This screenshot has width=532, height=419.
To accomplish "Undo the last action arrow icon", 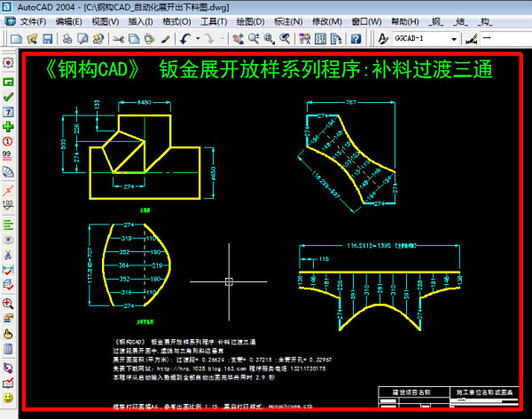I will click(x=185, y=39).
